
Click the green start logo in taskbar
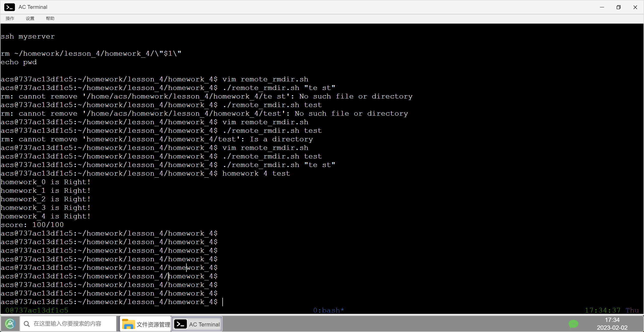tap(10, 324)
